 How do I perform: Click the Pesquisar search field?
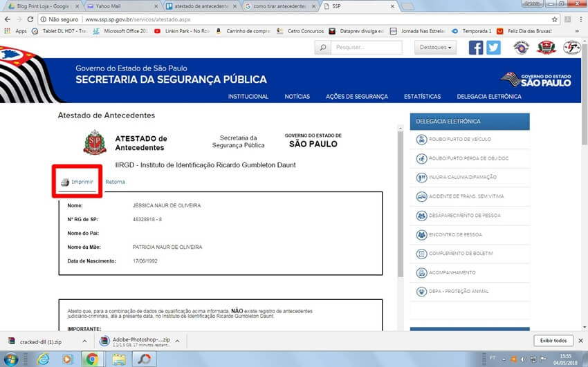tap(367, 48)
